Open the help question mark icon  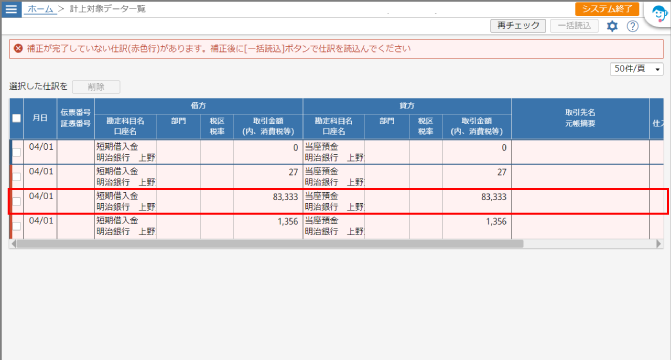[x=632, y=26]
